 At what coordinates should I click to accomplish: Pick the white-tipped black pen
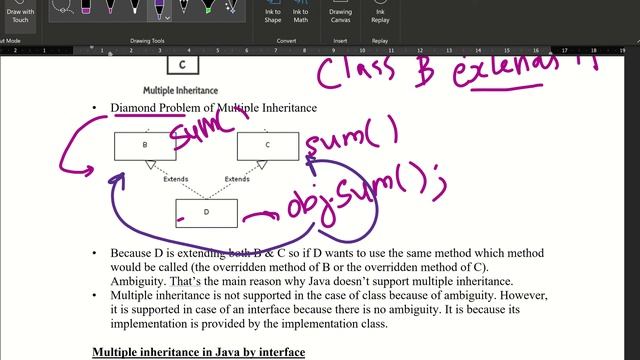135,8
